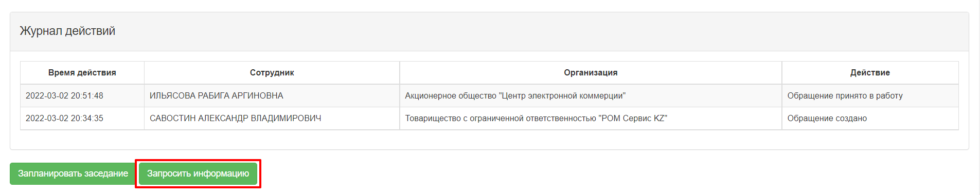Click the word Товарищество in the second row

433,119
